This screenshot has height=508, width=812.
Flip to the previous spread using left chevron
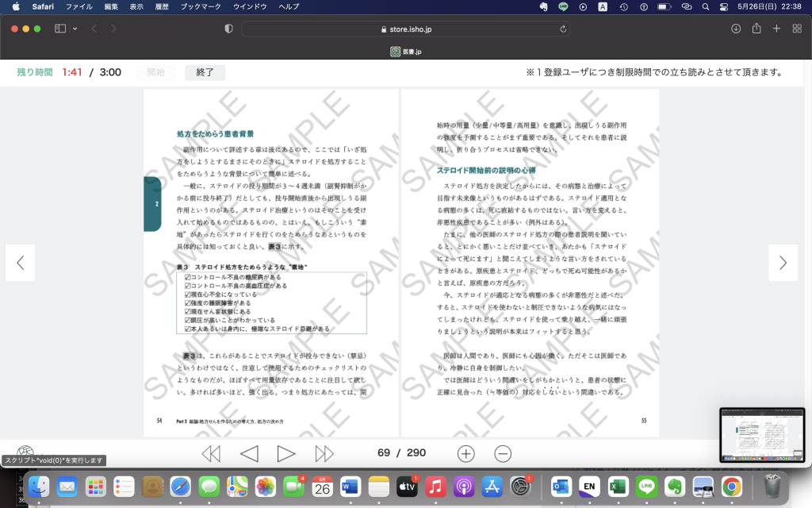click(x=21, y=263)
